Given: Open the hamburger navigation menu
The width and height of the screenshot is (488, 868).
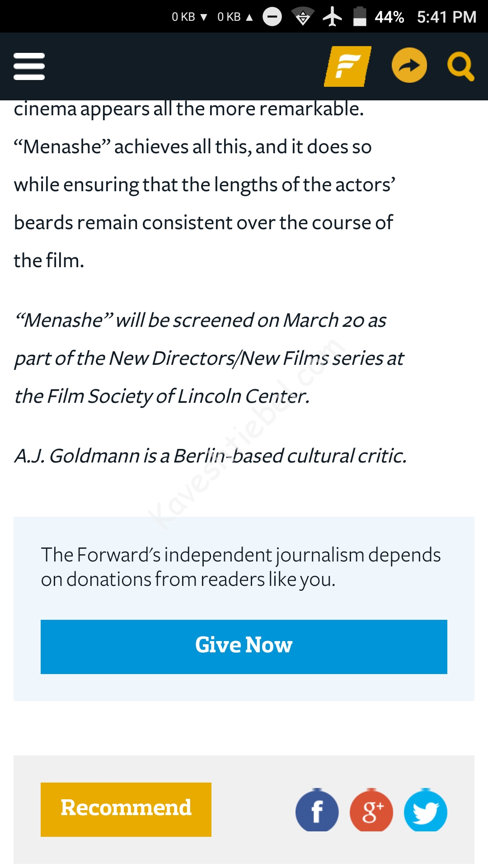Looking at the screenshot, I should click(x=29, y=66).
